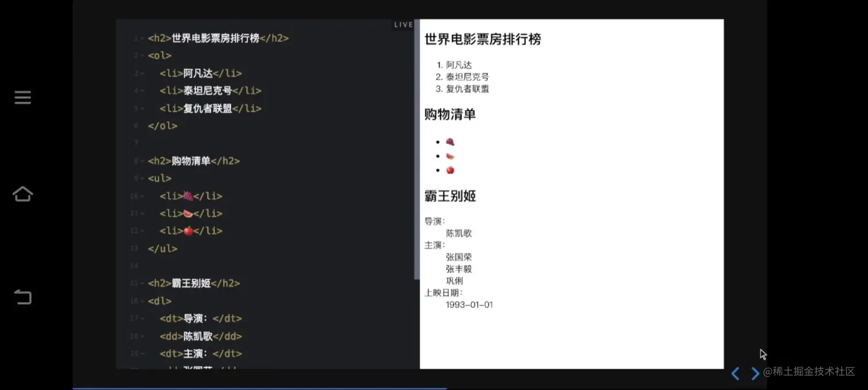
Task: Click the 世界电影票房排行榜 heading in preview
Action: 481,39
